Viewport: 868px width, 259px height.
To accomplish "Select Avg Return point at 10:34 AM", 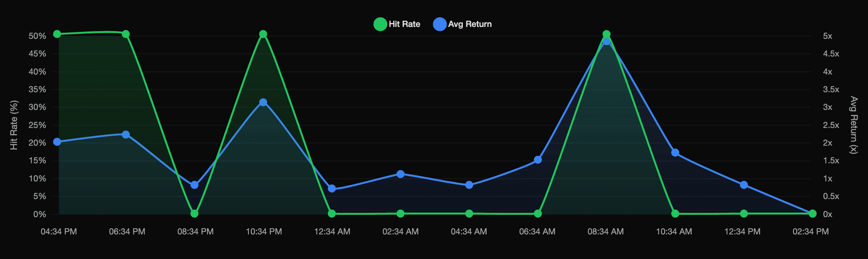I will 675,153.
